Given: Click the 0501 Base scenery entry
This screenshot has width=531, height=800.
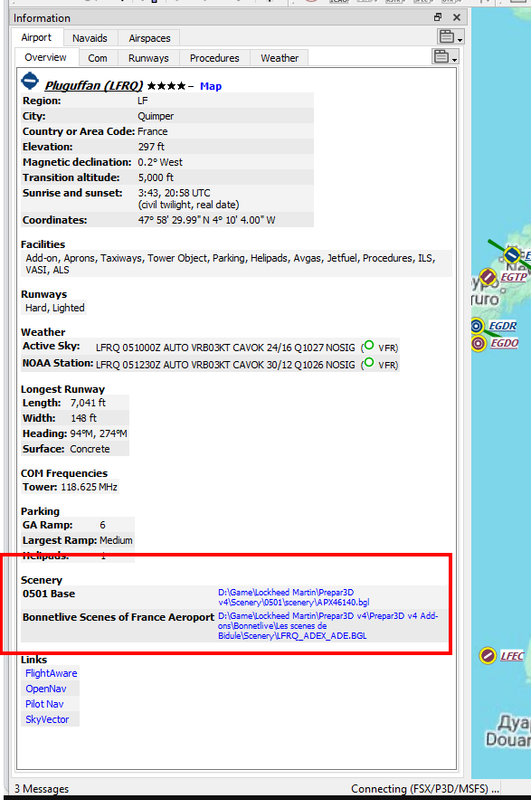Looking at the screenshot, I should (x=49, y=594).
